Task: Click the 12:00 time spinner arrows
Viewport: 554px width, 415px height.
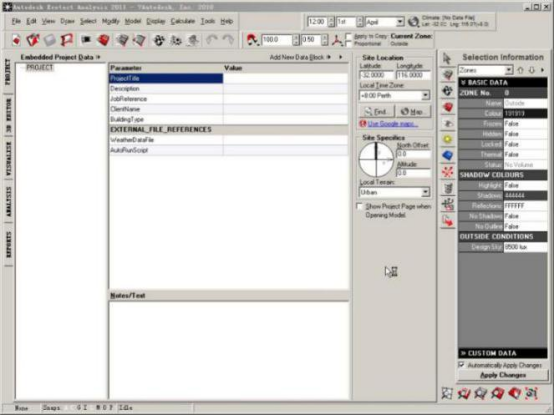Action: [331, 22]
